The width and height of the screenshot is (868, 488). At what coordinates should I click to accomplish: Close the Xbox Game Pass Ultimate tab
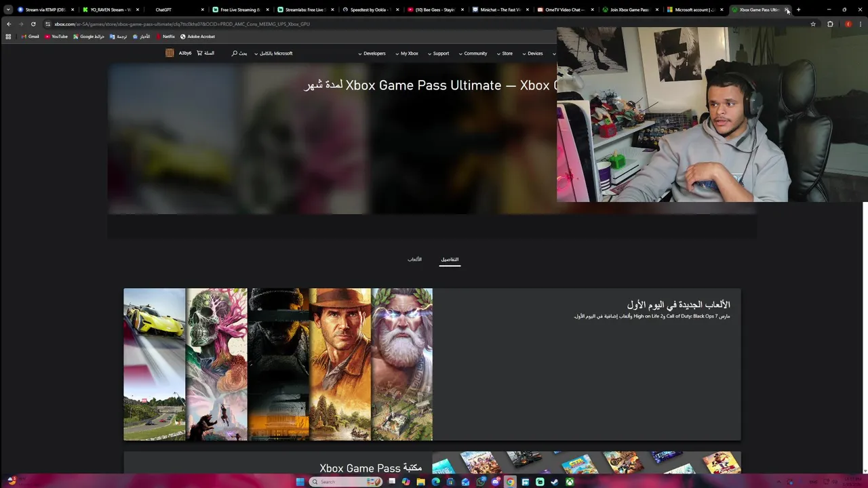point(787,9)
